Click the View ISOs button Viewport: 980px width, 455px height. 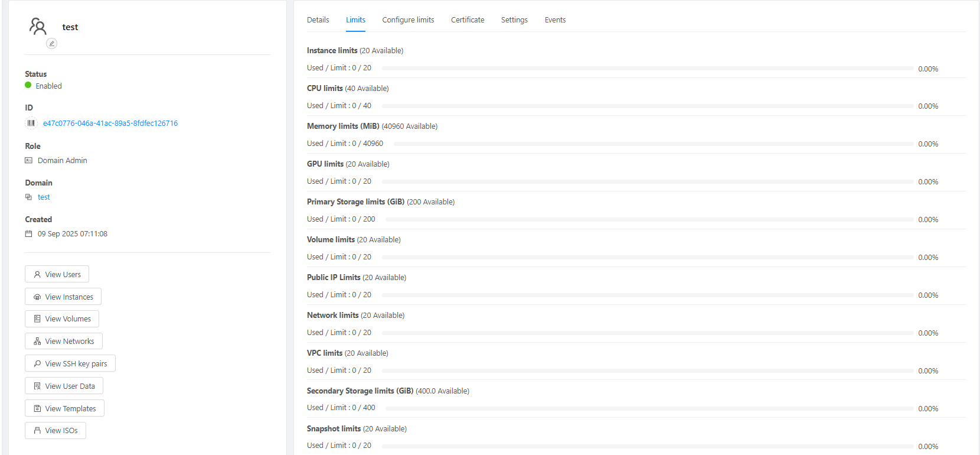click(55, 431)
